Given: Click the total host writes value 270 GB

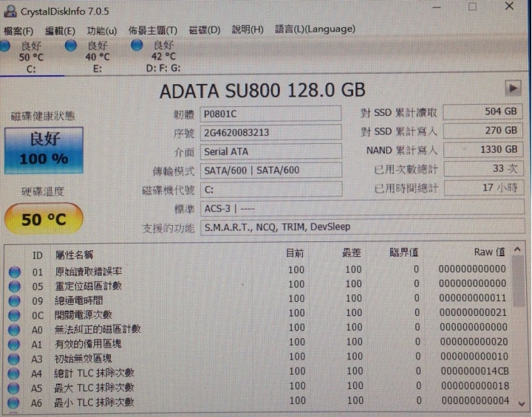Looking at the screenshot, I should tap(482, 131).
